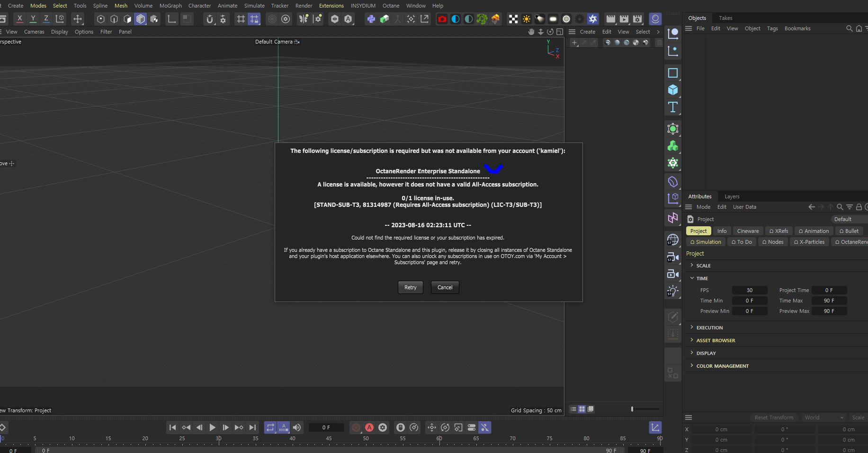Collapse the TIME section

click(x=702, y=278)
